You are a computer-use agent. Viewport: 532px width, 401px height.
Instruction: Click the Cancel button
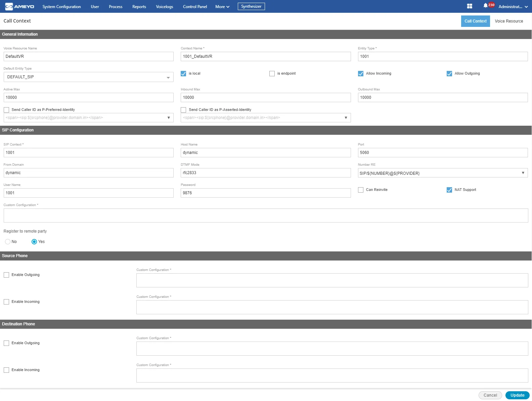click(490, 395)
